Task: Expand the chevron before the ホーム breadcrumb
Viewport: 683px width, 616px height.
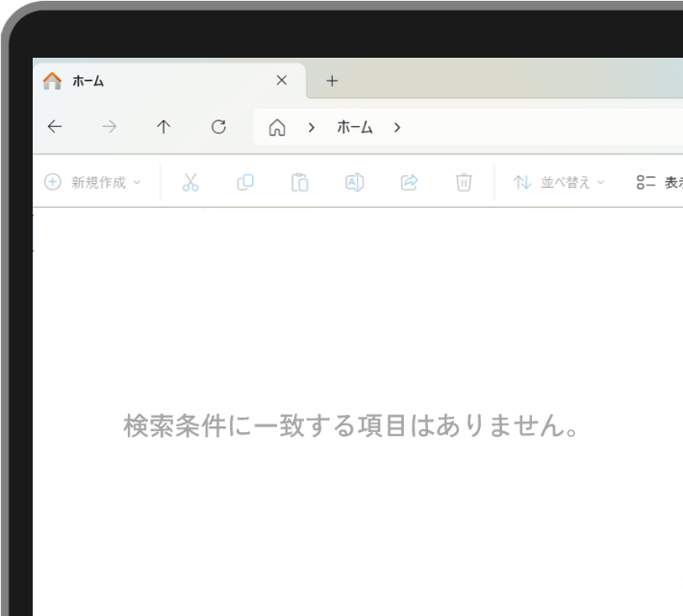Action: tap(312, 127)
